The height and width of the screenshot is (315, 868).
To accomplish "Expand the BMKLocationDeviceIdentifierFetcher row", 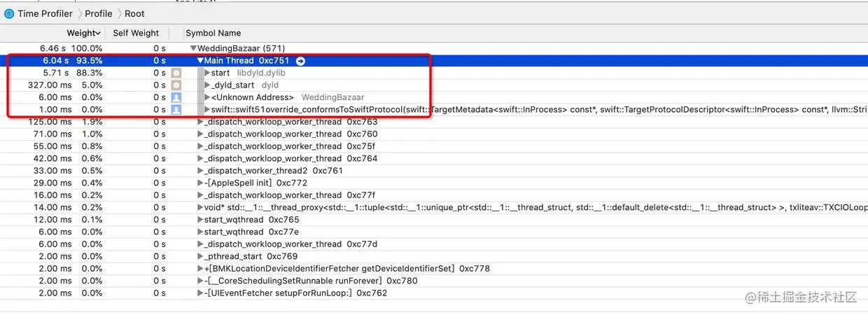I will (201, 269).
